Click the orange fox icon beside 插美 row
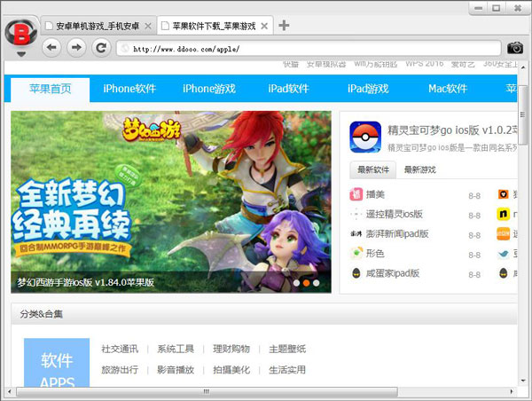Image resolution: width=532 pixels, height=401 pixels. coord(503,194)
